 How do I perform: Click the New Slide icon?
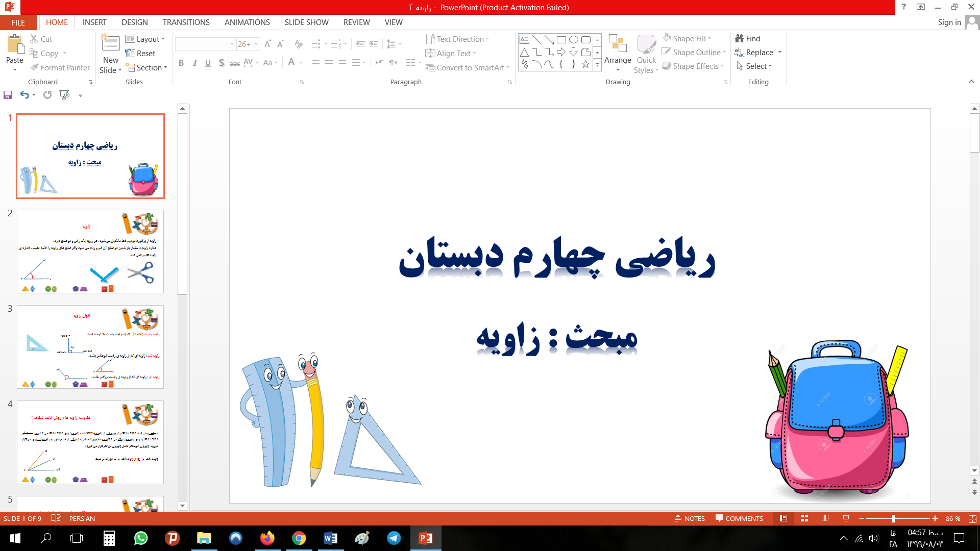[110, 44]
